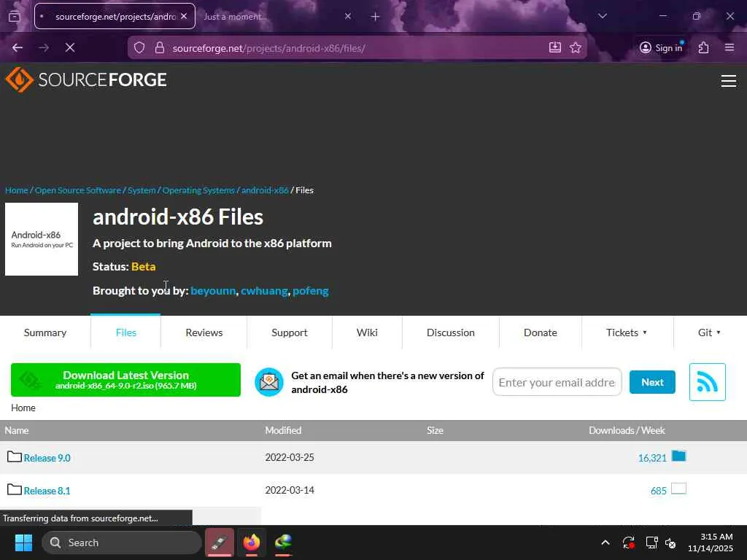The image size is (747, 560).
Task: Click the Next button for email signup
Action: click(652, 382)
